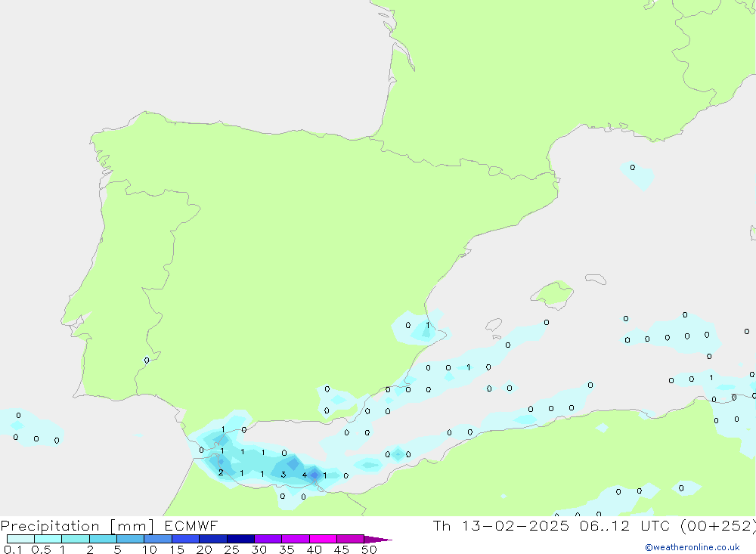Click the "Precipitation [mm]" title text

77,526
